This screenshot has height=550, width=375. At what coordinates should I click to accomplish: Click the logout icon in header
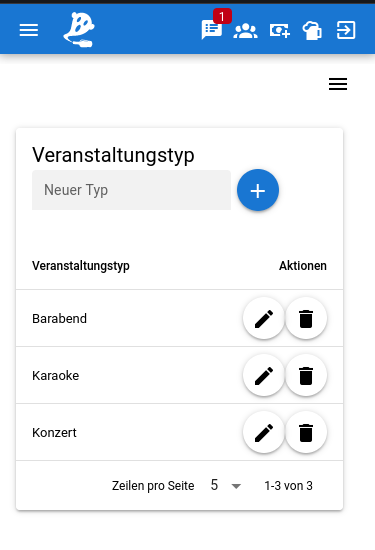coord(346,30)
